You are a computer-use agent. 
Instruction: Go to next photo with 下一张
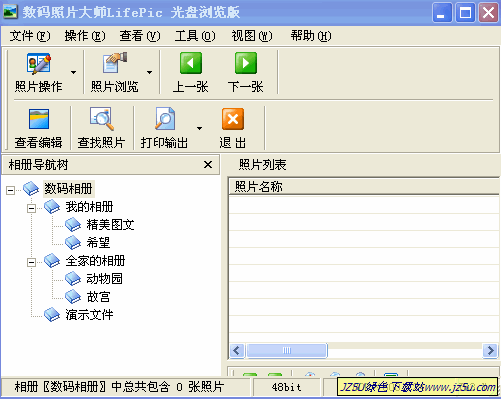pyautogui.click(x=246, y=72)
